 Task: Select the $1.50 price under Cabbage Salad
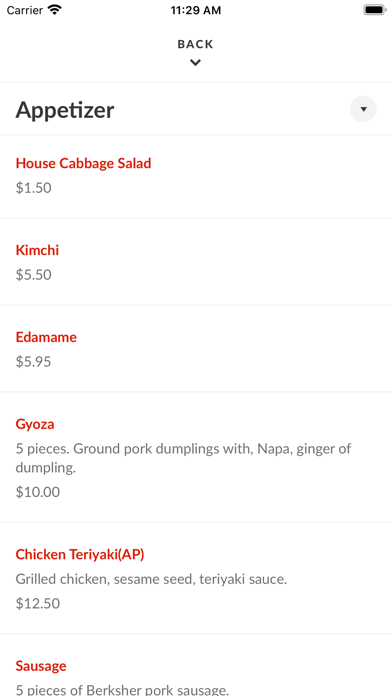[33, 188]
